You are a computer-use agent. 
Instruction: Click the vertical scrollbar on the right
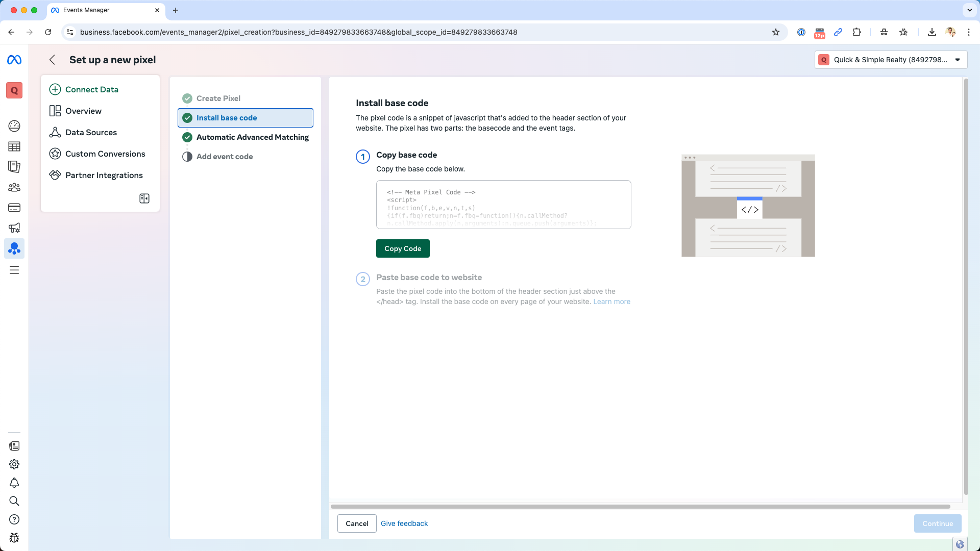coord(965,287)
